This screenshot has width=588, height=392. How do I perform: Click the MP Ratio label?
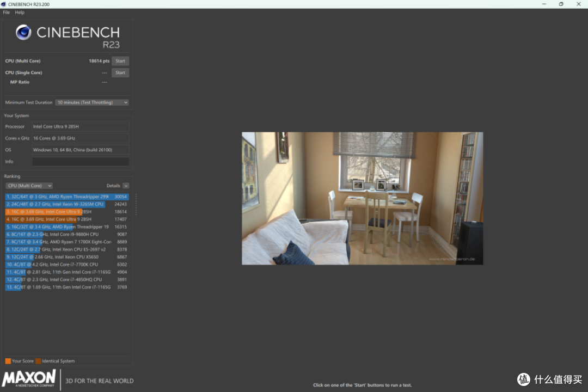point(20,82)
